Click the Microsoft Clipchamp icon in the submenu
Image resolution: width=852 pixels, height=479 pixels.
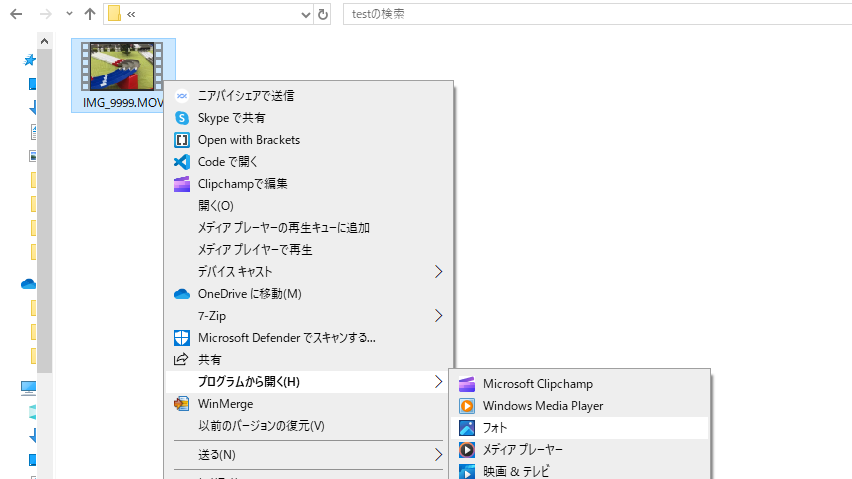(x=467, y=384)
